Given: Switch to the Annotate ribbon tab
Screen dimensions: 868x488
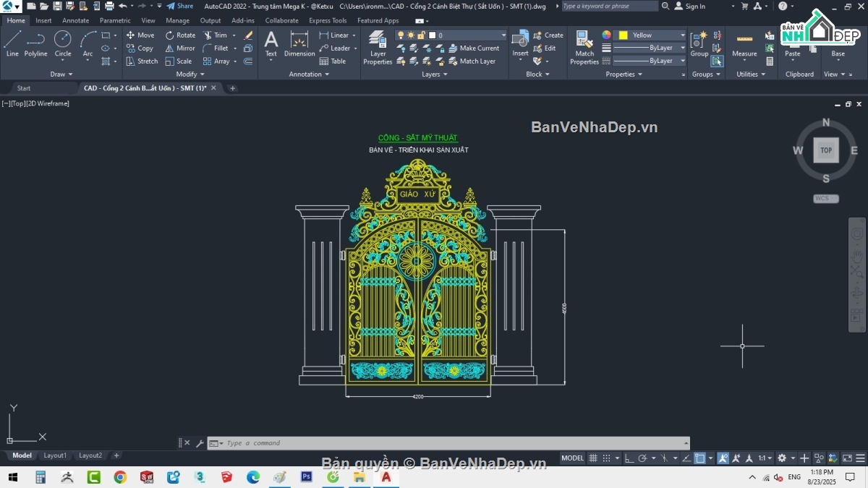Looking at the screenshot, I should pyautogui.click(x=75, y=20).
